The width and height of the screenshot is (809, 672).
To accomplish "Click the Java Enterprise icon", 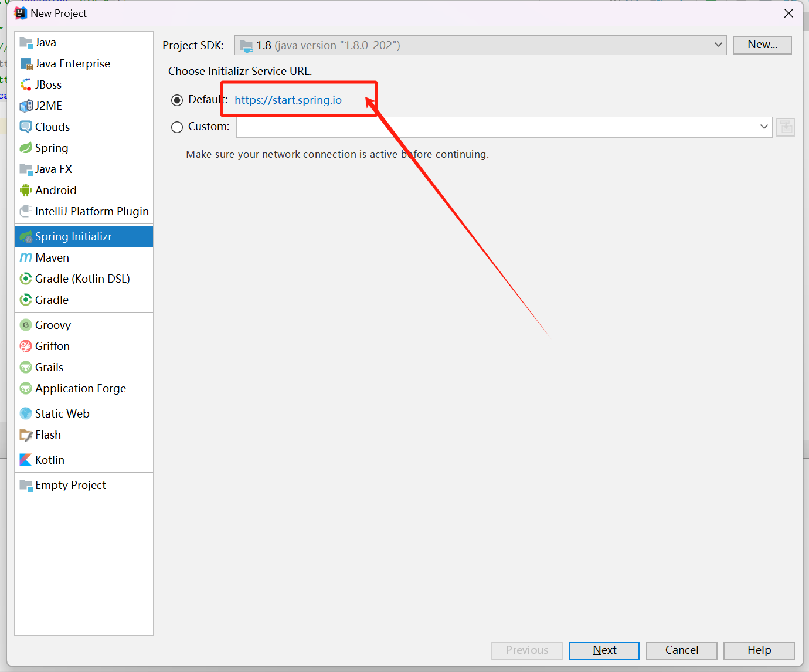I will 26,63.
